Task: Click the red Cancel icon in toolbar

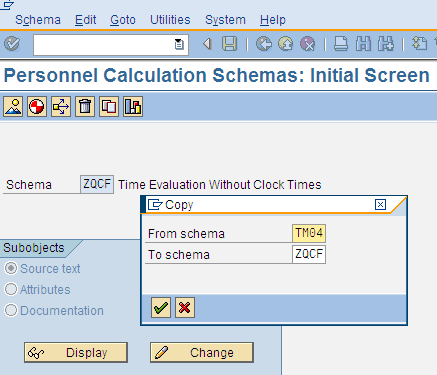Action: click(x=307, y=44)
